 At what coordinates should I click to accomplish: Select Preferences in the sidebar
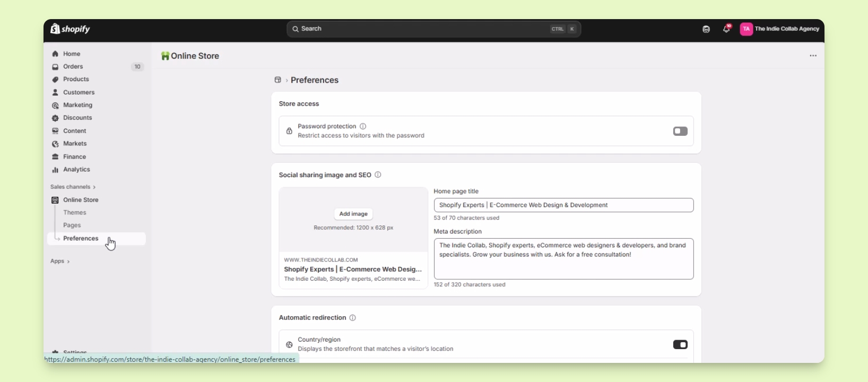(97, 239)
